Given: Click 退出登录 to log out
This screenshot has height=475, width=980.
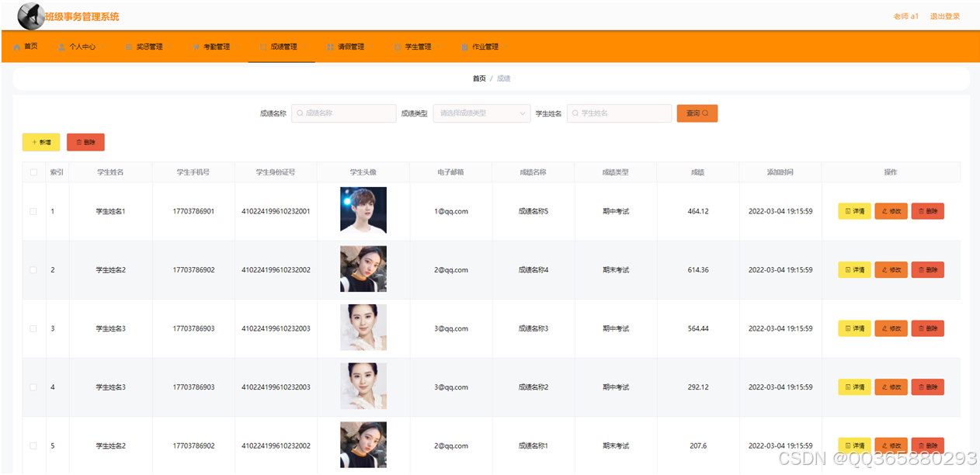Looking at the screenshot, I should point(944,16).
